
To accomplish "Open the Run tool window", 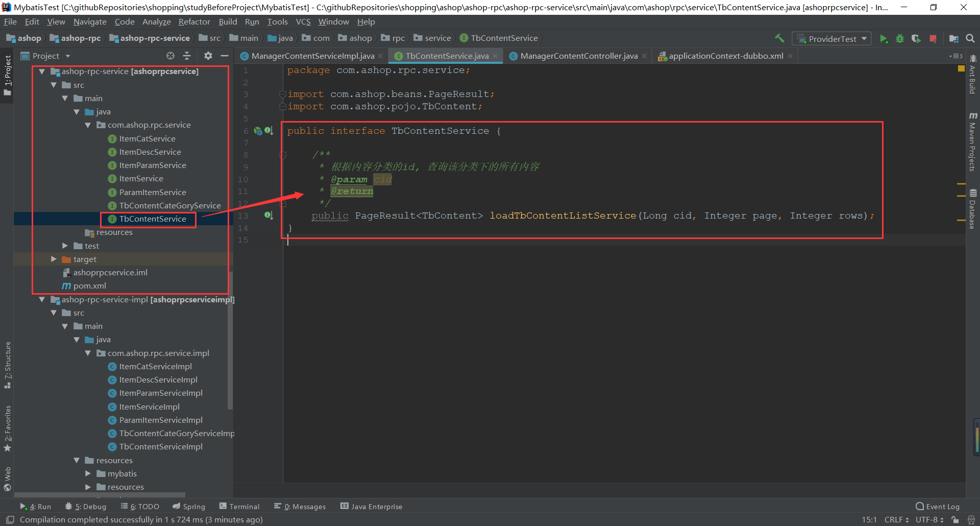I will point(35,507).
